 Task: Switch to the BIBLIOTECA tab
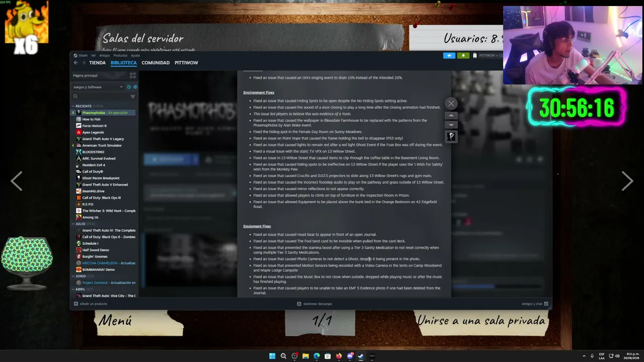(x=124, y=63)
